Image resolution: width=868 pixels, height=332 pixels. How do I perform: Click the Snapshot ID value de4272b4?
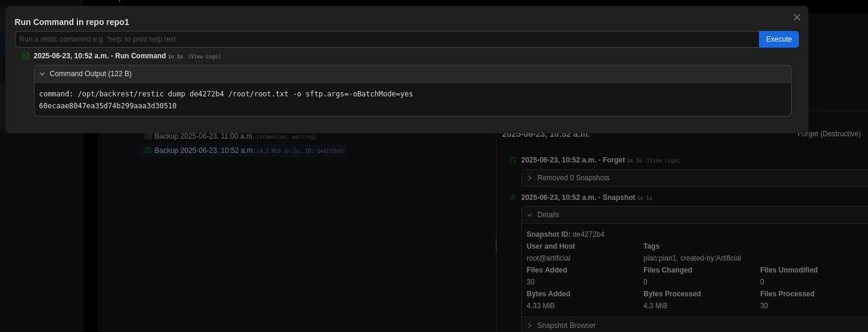[x=588, y=234]
